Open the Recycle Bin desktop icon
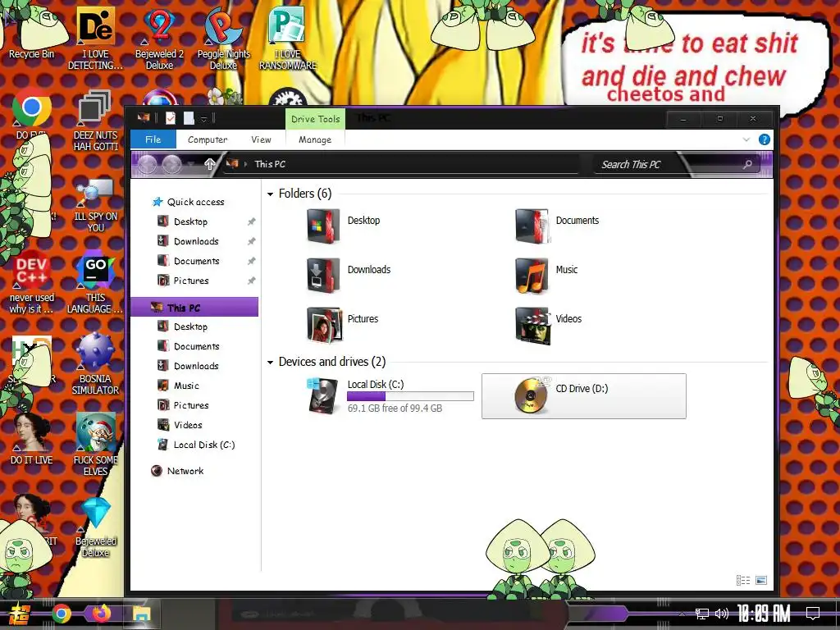 (32, 31)
